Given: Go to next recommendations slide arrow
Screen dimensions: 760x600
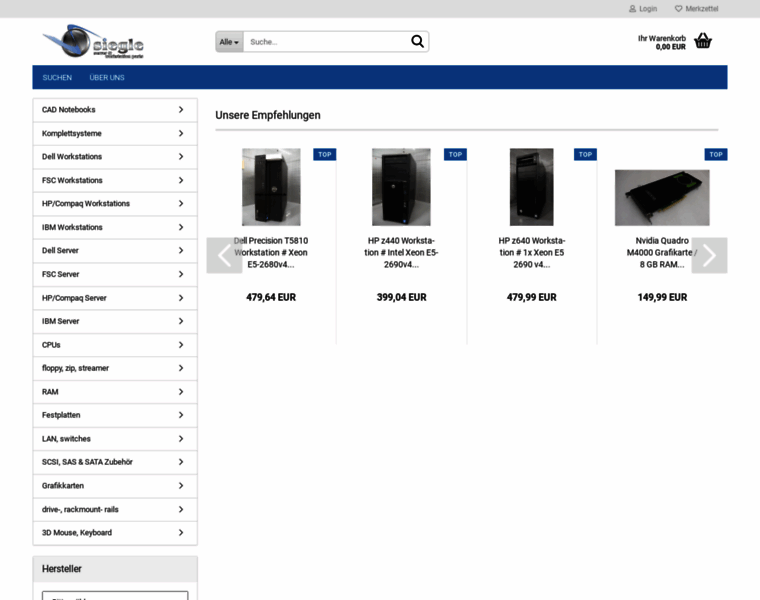Looking at the screenshot, I should (709, 255).
